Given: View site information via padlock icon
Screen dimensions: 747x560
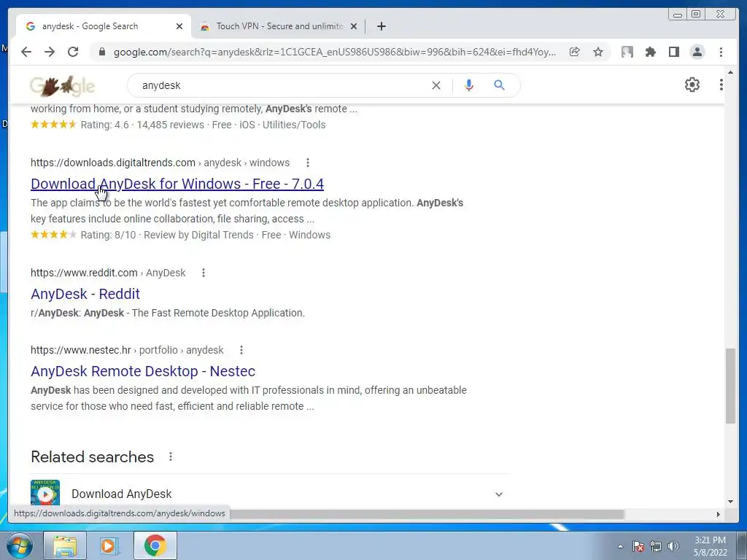Looking at the screenshot, I should click(x=101, y=52).
